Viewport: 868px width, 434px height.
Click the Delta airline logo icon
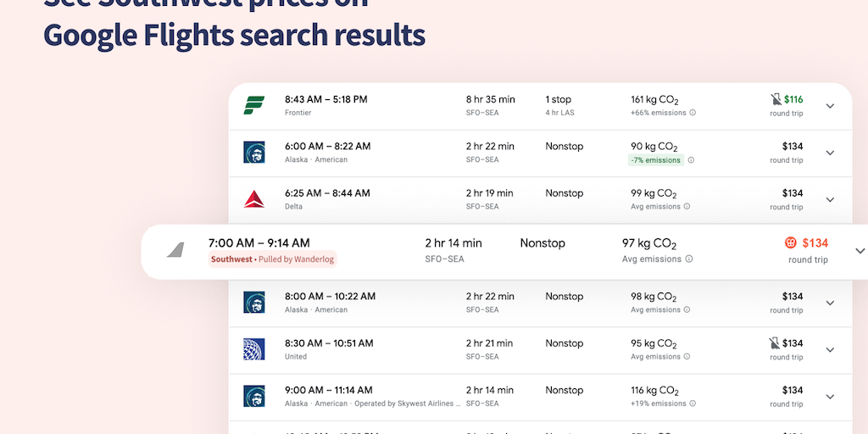(x=254, y=199)
